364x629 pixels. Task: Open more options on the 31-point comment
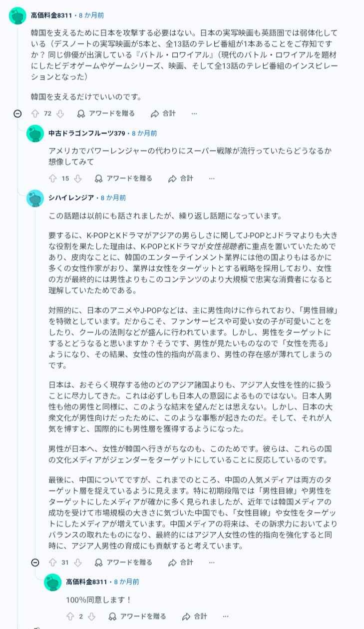coord(212,562)
